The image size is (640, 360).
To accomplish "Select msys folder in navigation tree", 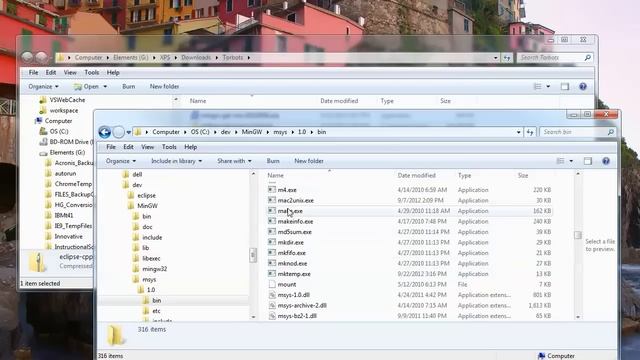I will 149,280.
